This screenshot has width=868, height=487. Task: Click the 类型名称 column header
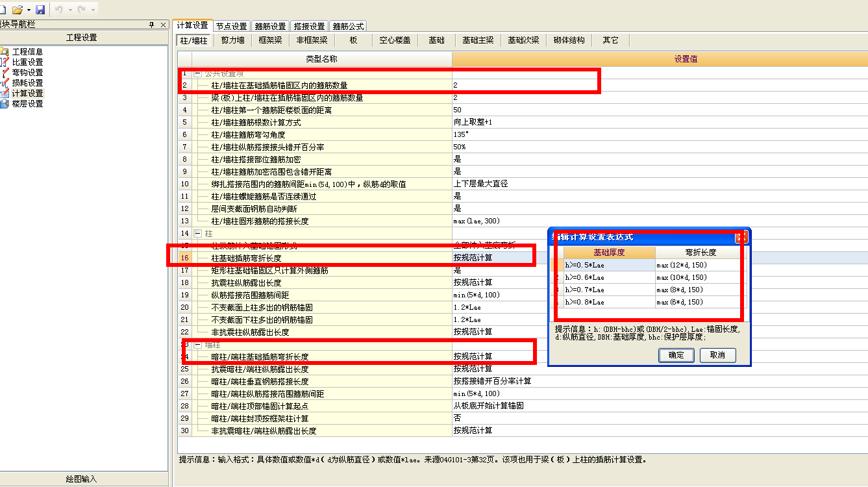pos(322,59)
